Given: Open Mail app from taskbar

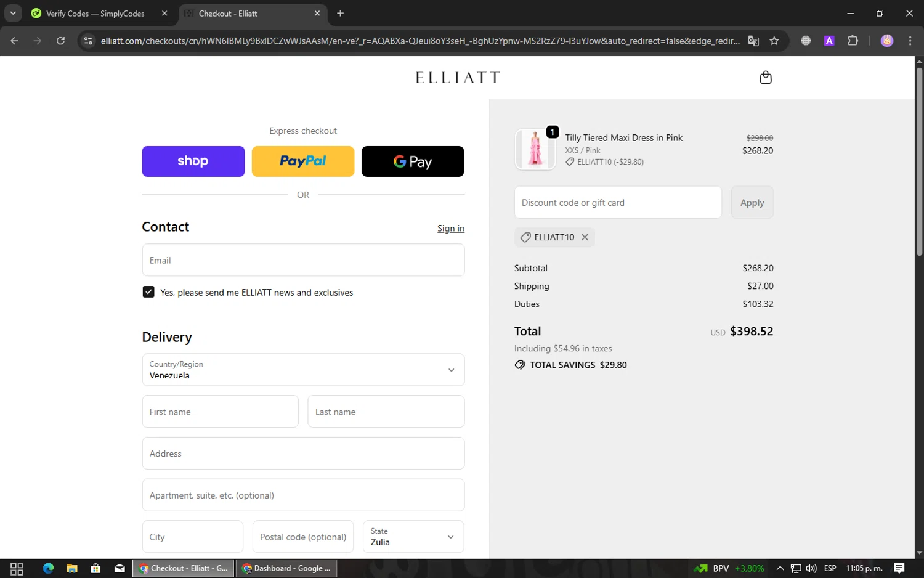Looking at the screenshot, I should click(120, 568).
